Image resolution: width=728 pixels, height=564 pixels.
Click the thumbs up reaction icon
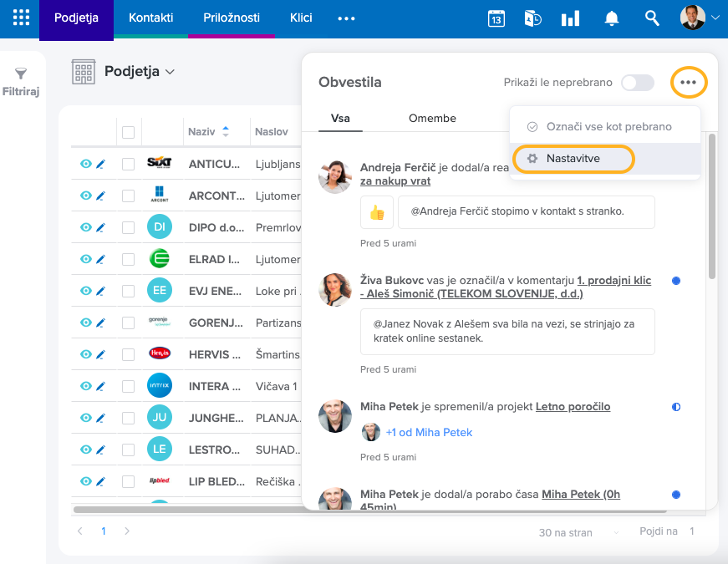click(x=376, y=212)
